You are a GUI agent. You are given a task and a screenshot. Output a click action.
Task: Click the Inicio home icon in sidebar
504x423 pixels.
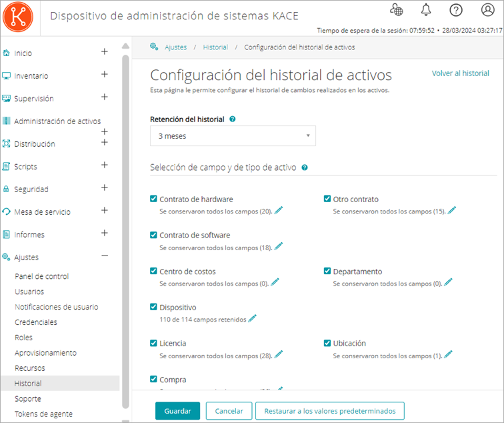pyautogui.click(x=6, y=53)
